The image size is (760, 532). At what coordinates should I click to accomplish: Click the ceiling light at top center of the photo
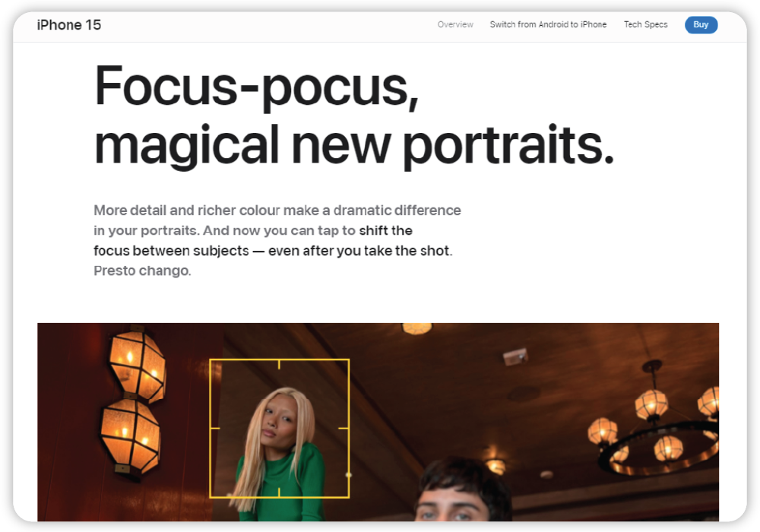[416, 328]
